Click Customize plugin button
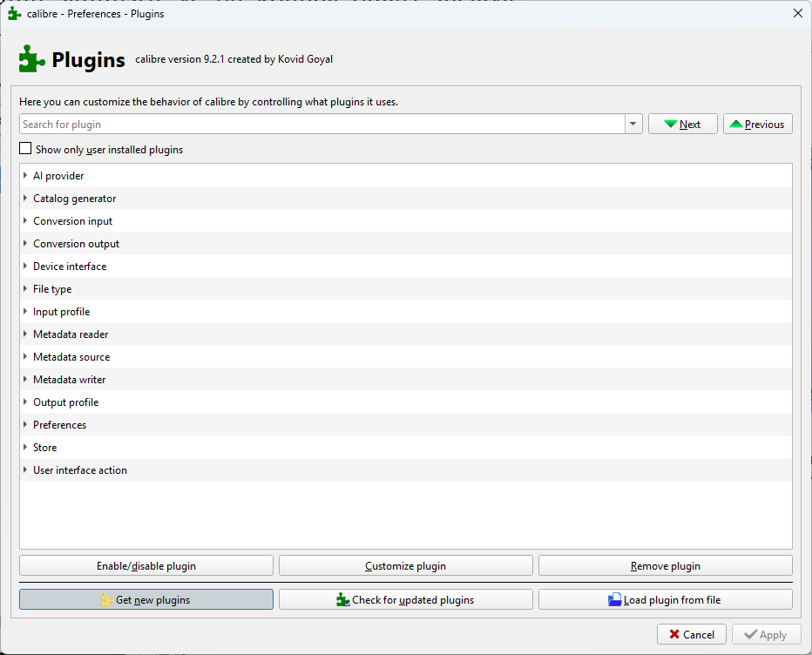 405,566
